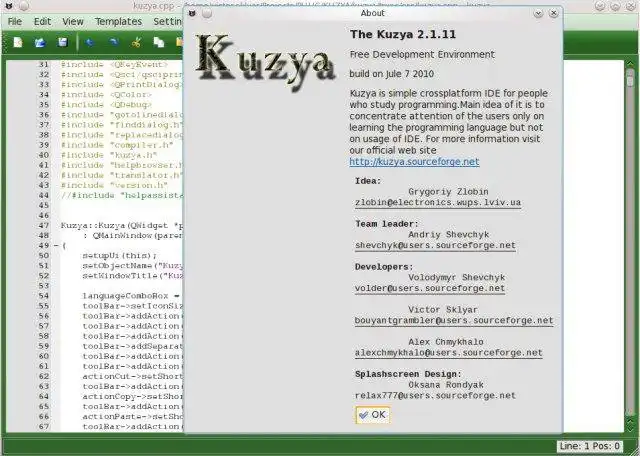The height and width of the screenshot is (456, 640).
Task: Open the partly hidden Settings menu
Action: click(x=168, y=21)
